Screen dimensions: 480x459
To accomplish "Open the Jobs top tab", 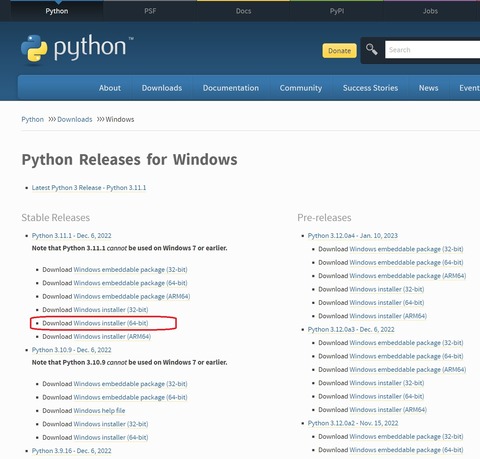I will coord(430,11).
